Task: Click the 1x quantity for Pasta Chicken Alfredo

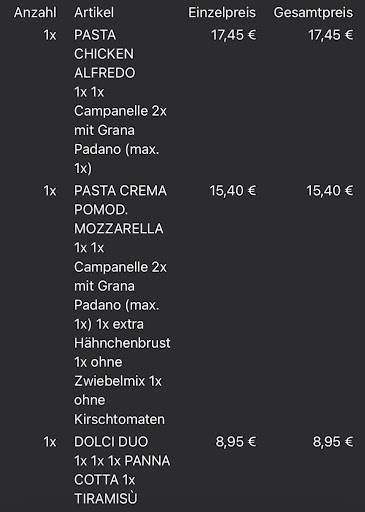Action: pyautogui.click(x=50, y=35)
